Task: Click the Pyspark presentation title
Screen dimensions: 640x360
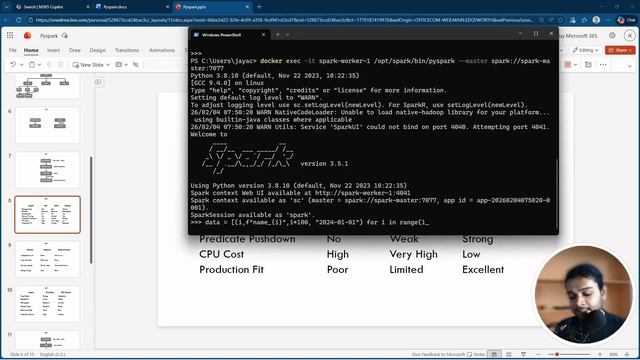Action: (49, 36)
